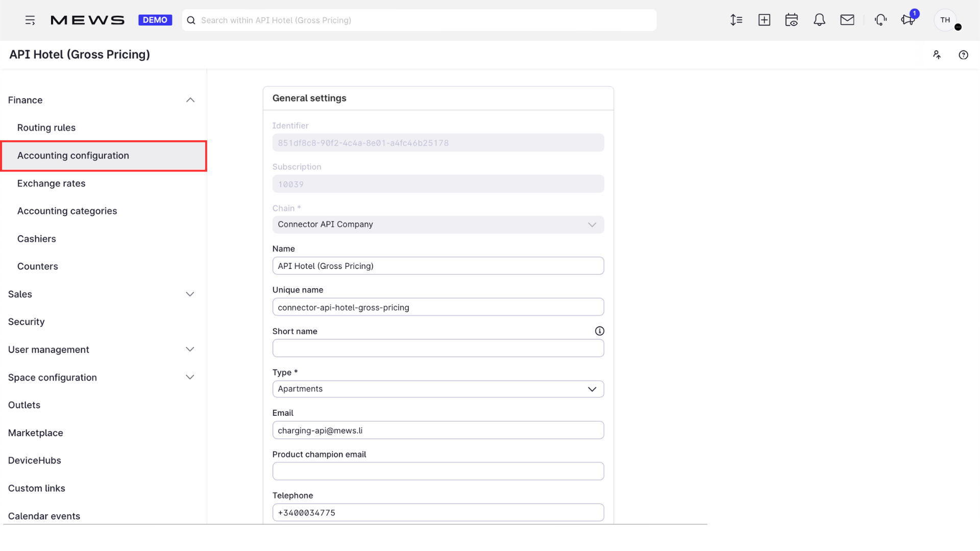Open the sort list icon in header
Image resolution: width=980 pixels, height=551 pixels.
click(x=736, y=20)
